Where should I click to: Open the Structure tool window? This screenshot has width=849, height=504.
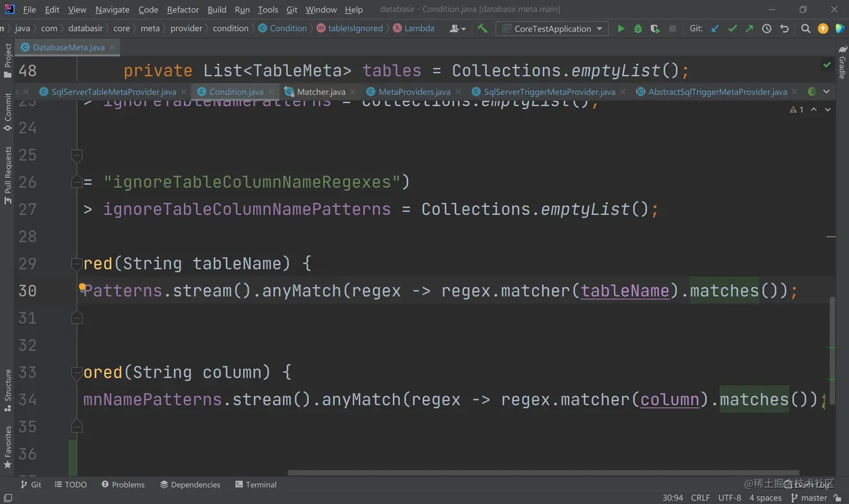click(x=7, y=391)
